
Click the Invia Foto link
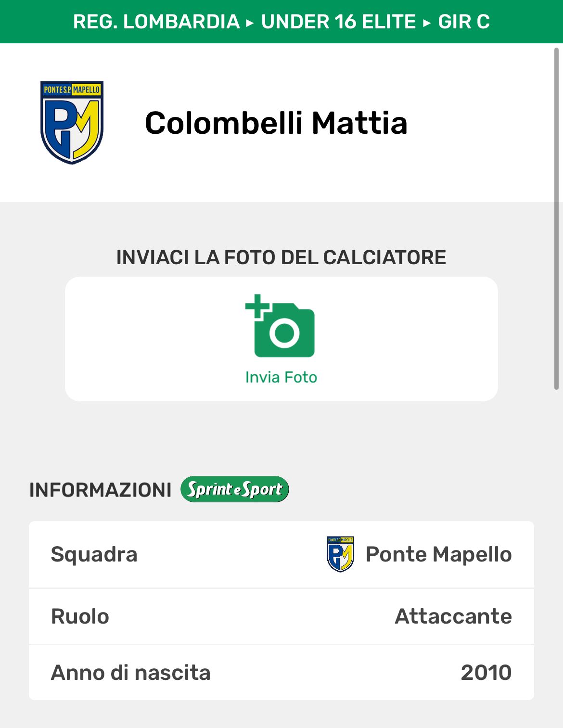281,377
